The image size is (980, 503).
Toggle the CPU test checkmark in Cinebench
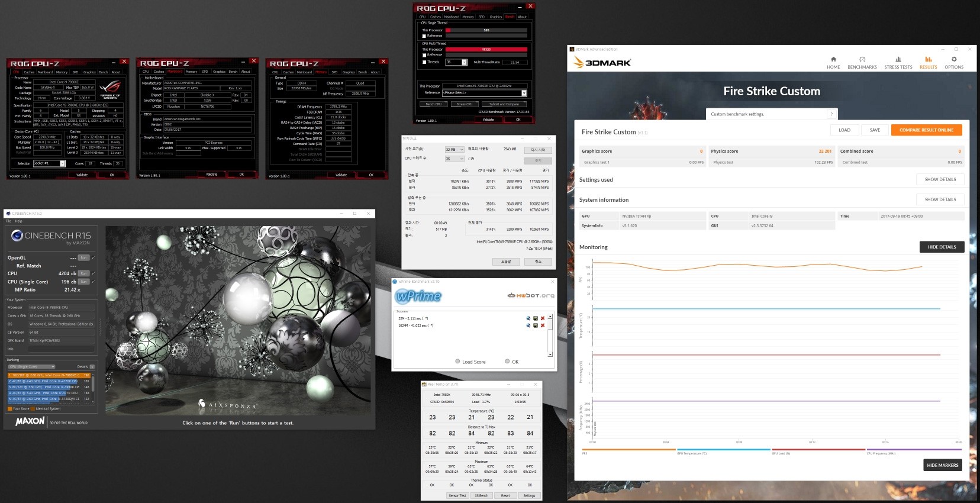click(x=93, y=273)
